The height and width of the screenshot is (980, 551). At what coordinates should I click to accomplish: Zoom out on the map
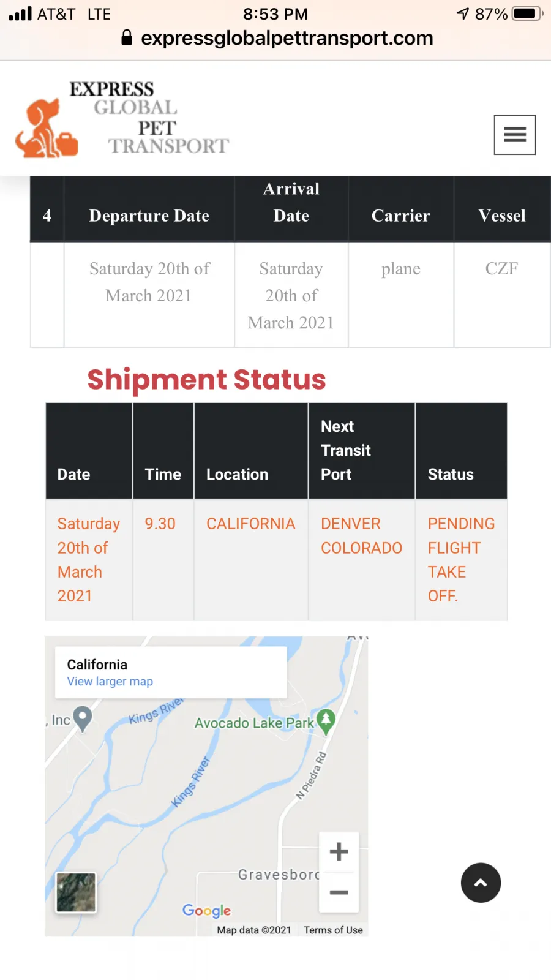pos(339,892)
